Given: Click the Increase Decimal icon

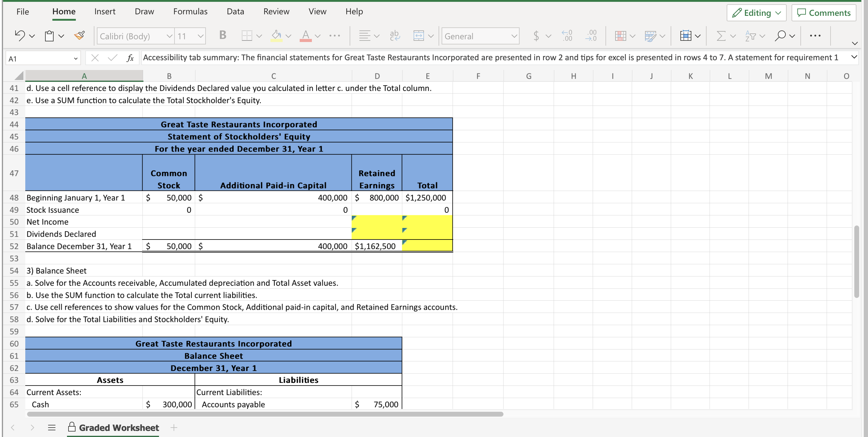Looking at the screenshot, I should [x=566, y=35].
